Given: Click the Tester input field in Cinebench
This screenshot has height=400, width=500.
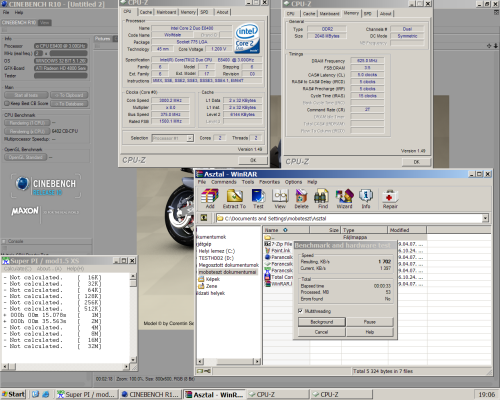Looking at the screenshot, I should coord(61,76).
